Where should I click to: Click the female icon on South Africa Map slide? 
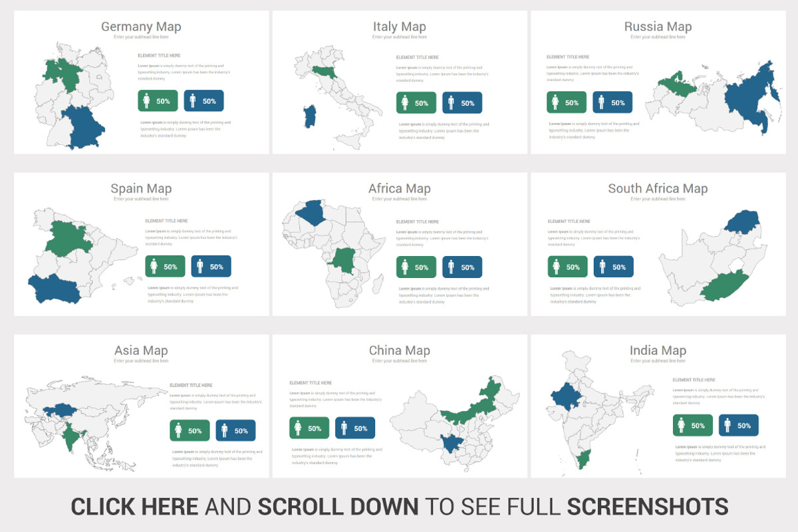[557, 267]
